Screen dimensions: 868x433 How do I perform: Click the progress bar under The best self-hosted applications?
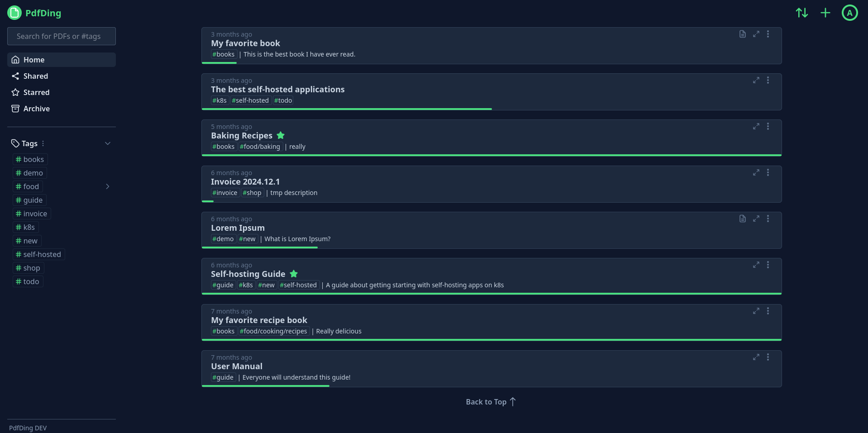click(347, 109)
